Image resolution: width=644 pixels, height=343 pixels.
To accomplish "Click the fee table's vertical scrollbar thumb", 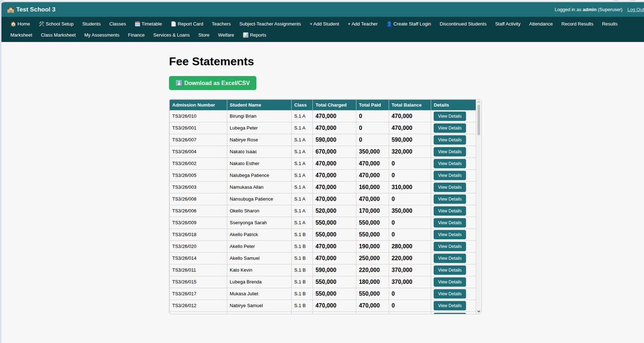I will (x=479, y=120).
